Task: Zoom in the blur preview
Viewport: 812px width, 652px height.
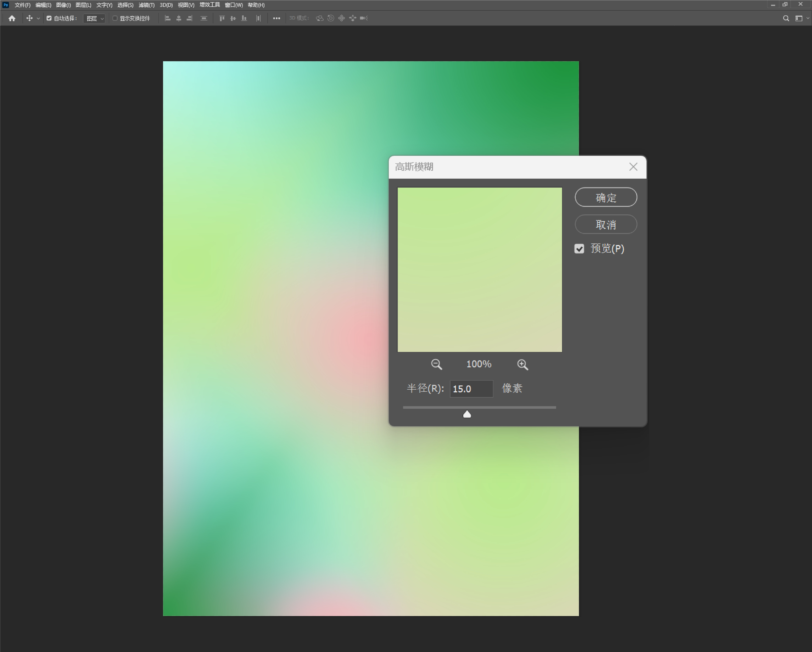Action: [523, 364]
